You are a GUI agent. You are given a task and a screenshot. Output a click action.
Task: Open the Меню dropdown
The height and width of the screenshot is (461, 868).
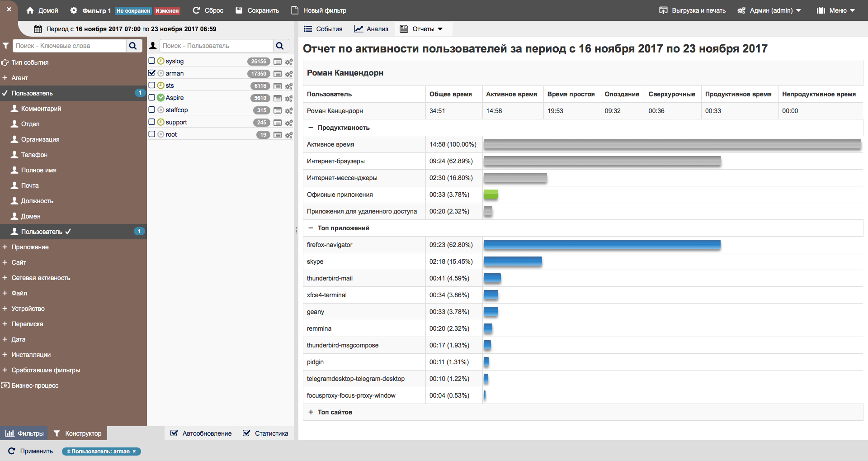[x=836, y=10]
